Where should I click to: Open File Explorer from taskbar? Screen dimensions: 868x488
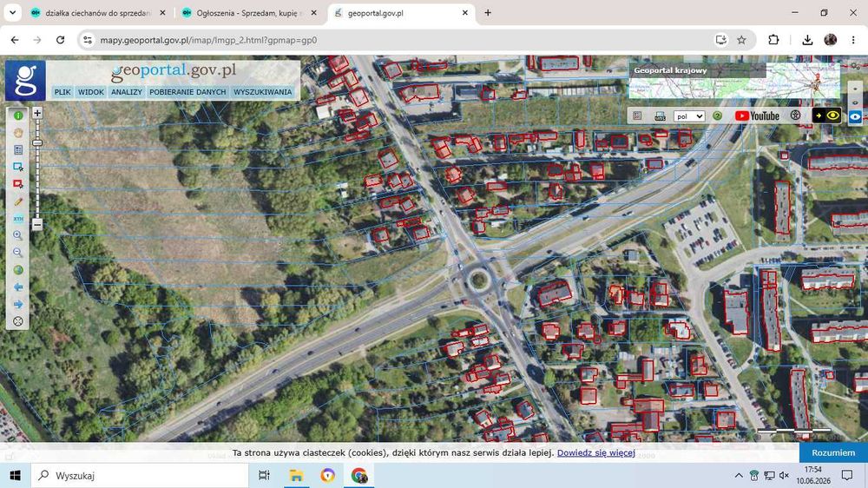[x=296, y=475]
